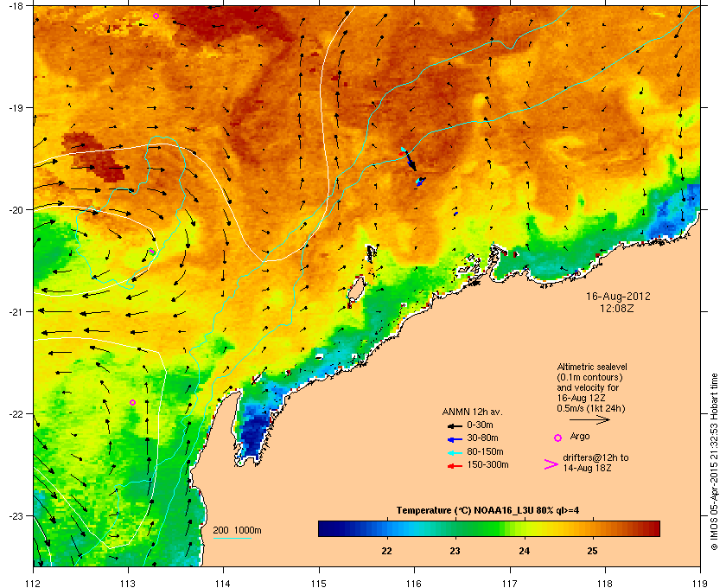Click the colorbar tick label 24
Image resolution: width=726 pixels, height=588 pixels.
point(524,551)
